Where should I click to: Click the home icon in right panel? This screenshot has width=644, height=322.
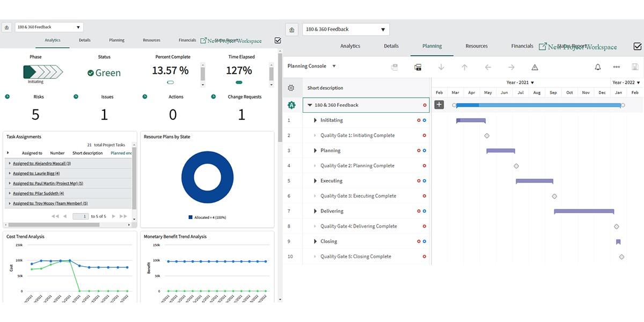pyautogui.click(x=291, y=30)
